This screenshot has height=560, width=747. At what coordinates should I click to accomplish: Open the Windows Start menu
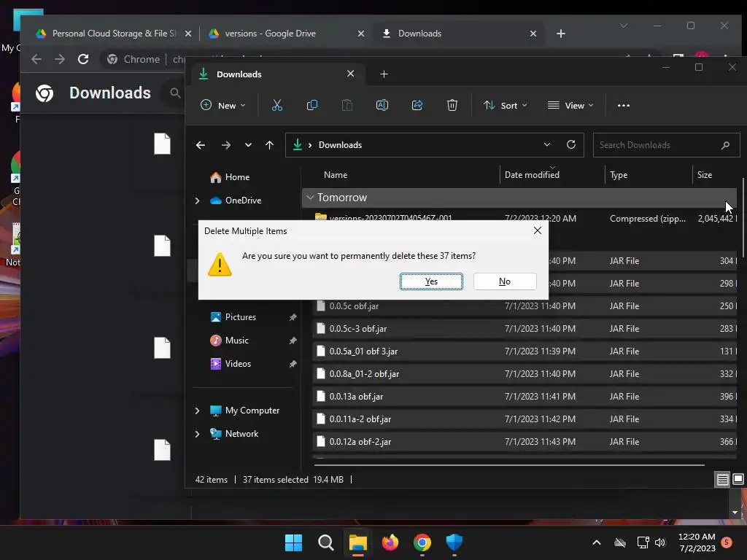[x=293, y=542]
